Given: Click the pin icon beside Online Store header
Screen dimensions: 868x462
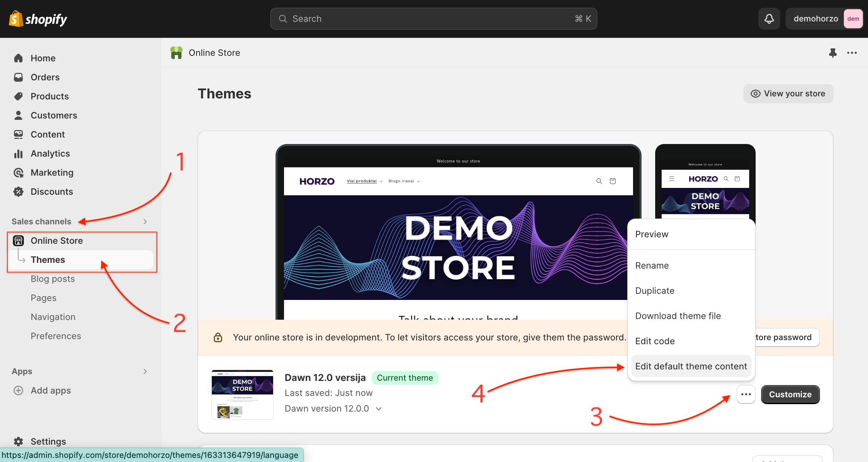Looking at the screenshot, I should [x=833, y=53].
